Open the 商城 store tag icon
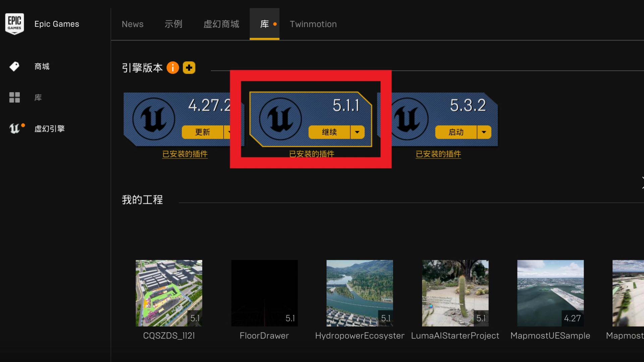Viewport: 644px width, 362px height. coord(14,66)
